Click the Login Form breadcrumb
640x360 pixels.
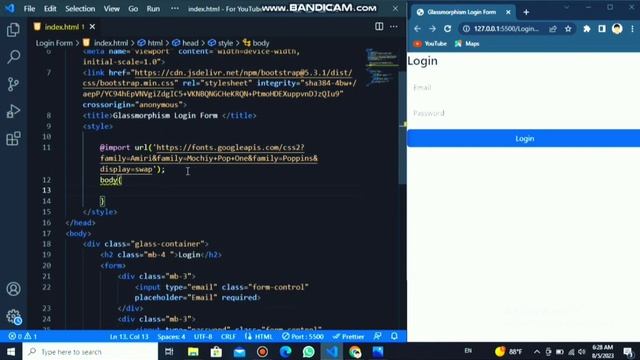54,43
